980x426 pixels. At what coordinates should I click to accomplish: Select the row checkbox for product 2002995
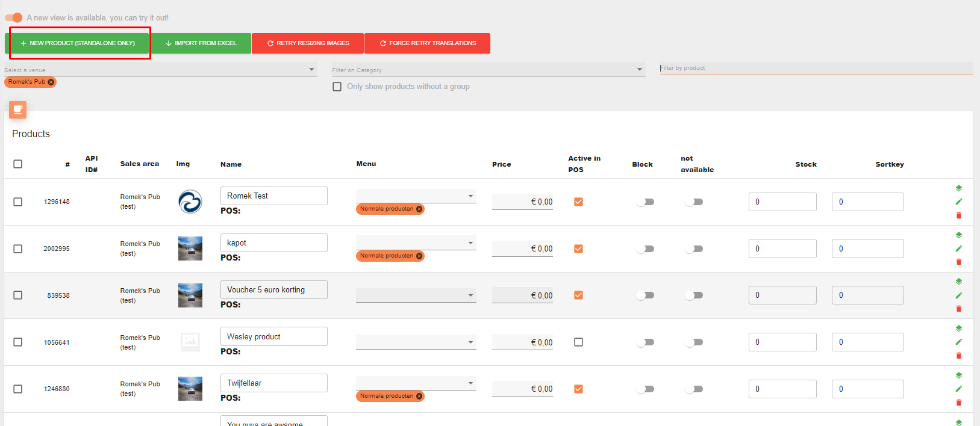[x=18, y=248]
